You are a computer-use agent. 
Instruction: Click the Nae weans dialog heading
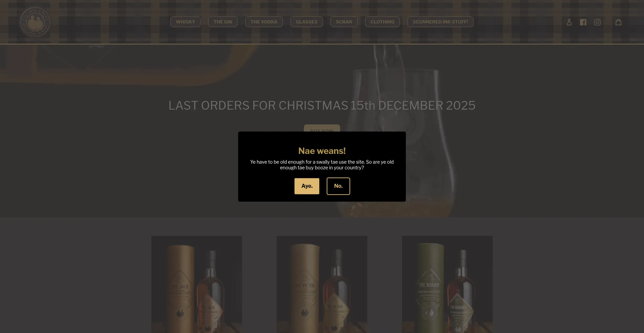click(x=322, y=151)
